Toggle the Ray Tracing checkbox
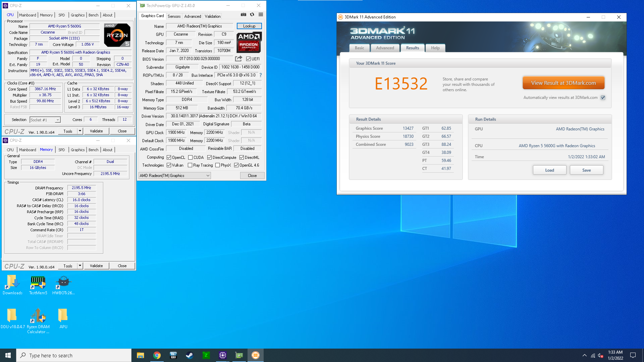 190,165
